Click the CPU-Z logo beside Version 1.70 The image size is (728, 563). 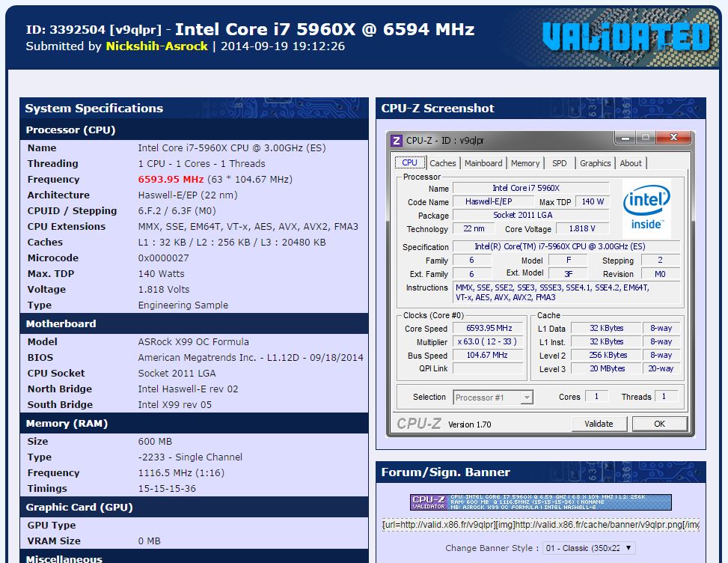(418, 424)
